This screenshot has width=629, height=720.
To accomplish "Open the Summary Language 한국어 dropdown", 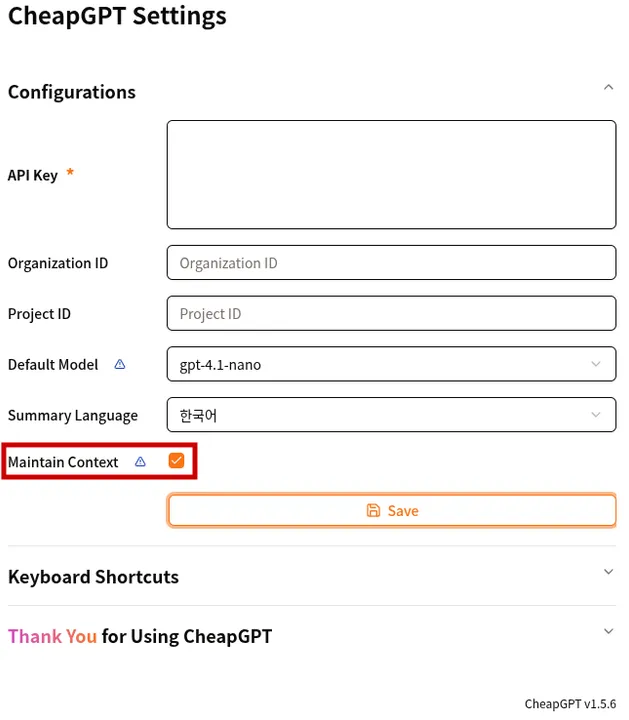I will (391, 415).
